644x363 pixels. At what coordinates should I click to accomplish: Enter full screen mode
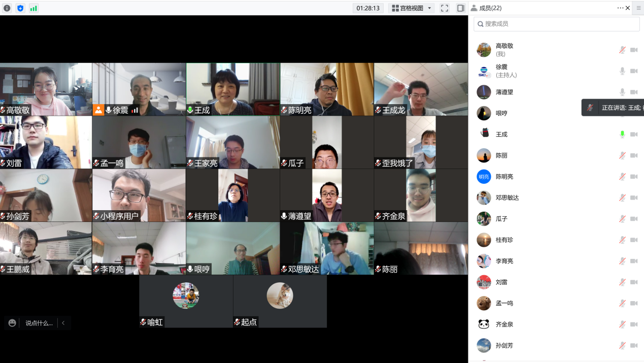tap(445, 8)
